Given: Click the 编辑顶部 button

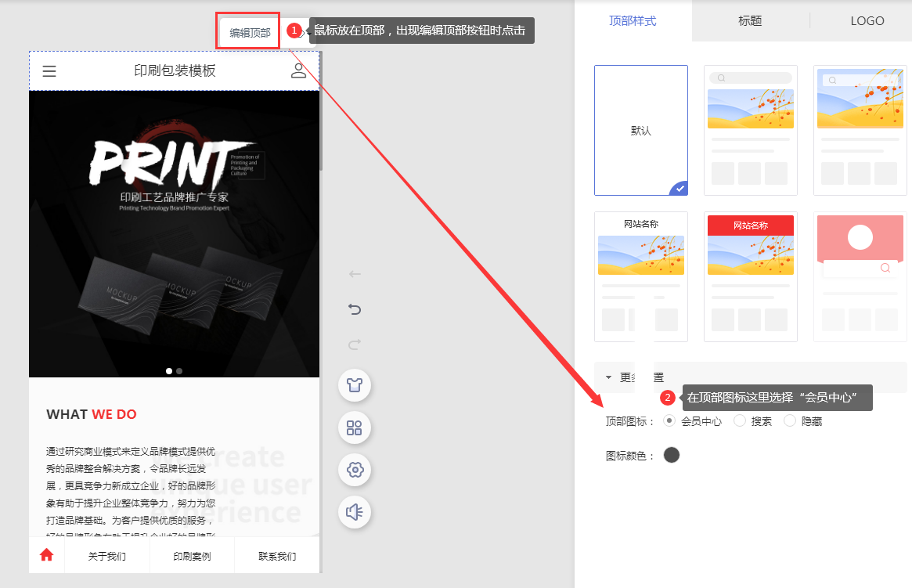Looking at the screenshot, I should point(249,33).
